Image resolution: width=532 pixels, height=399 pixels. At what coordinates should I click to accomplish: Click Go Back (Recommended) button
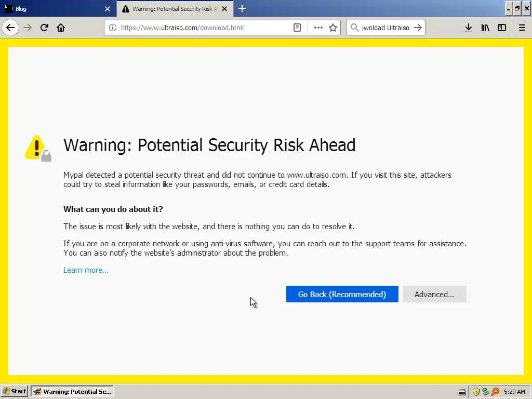point(342,294)
